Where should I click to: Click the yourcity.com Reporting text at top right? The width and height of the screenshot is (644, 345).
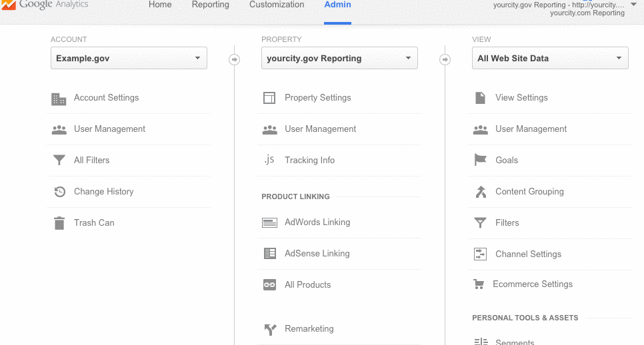587,13
